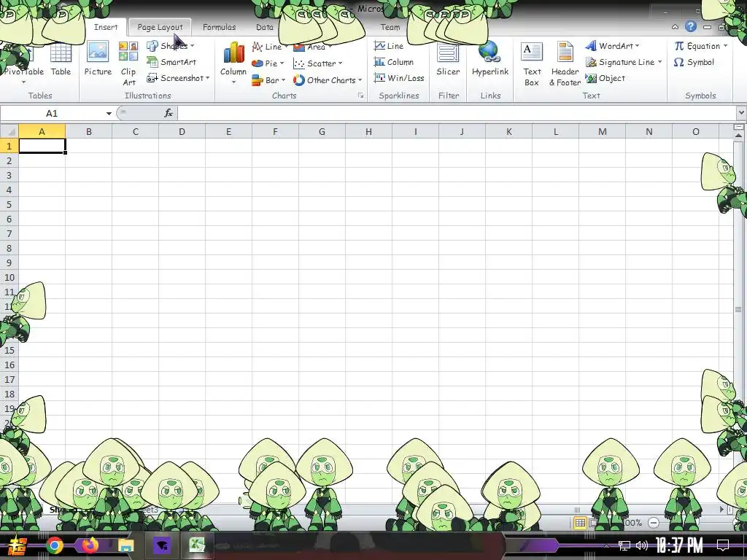The height and width of the screenshot is (560, 747).
Task: Select column O header
Action: [x=695, y=131]
